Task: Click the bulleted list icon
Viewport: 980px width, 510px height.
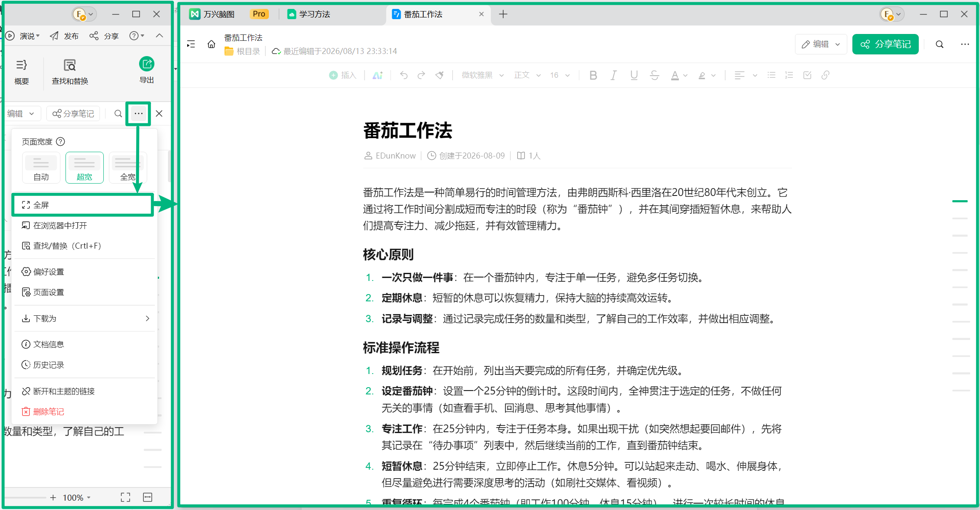Action: tap(771, 75)
